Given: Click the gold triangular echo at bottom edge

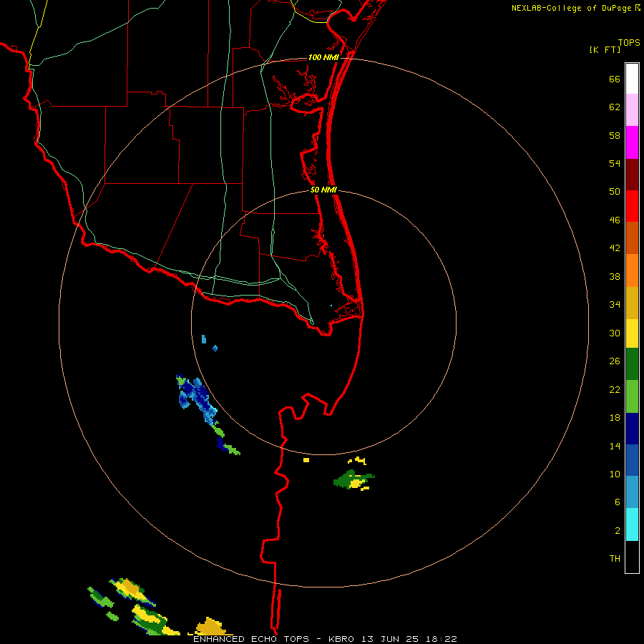Looking at the screenshot, I should click(210, 627).
